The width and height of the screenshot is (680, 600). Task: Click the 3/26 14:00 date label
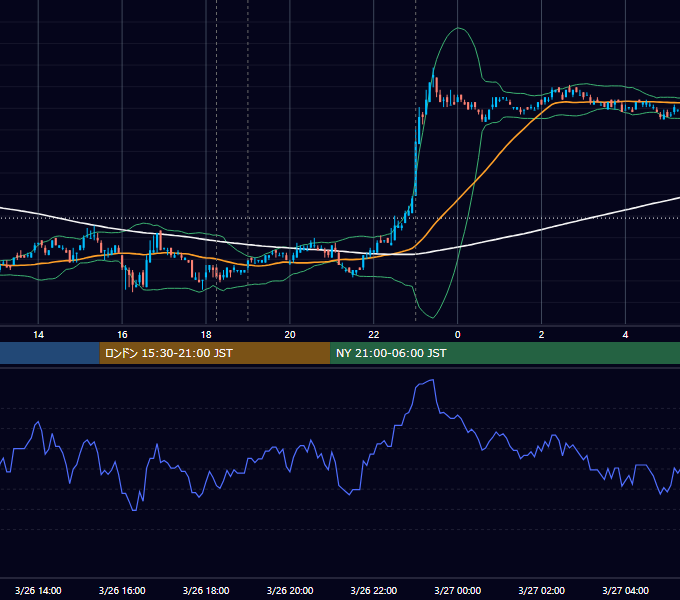click(38, 590)
